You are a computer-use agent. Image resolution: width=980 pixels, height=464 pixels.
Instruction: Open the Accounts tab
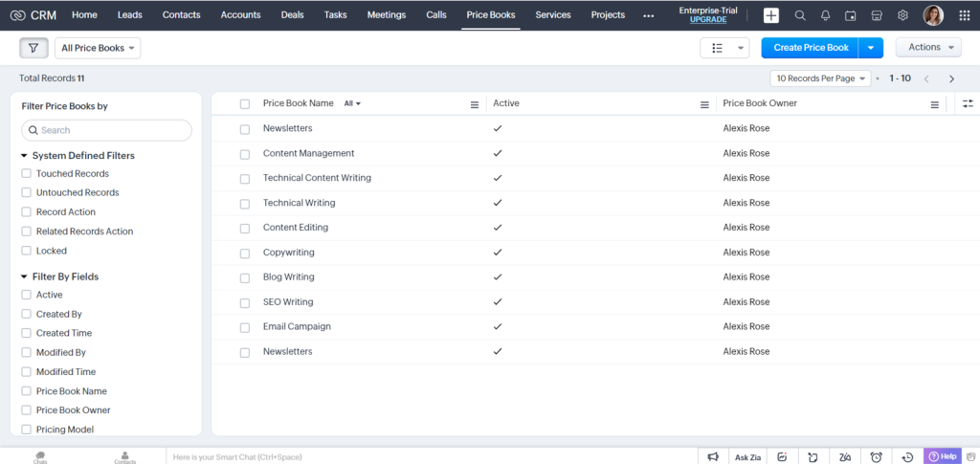click(x=240, y=15)
